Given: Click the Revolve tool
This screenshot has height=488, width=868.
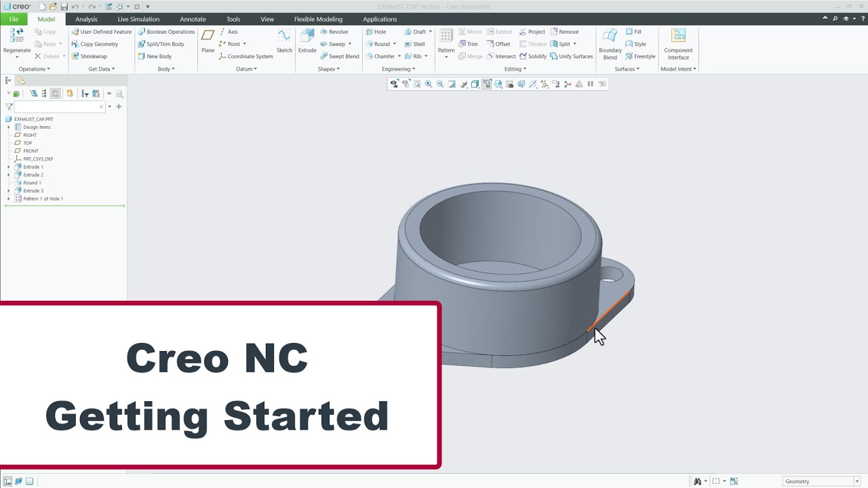Looking at the screenshot, I should [x=334, y=32].
